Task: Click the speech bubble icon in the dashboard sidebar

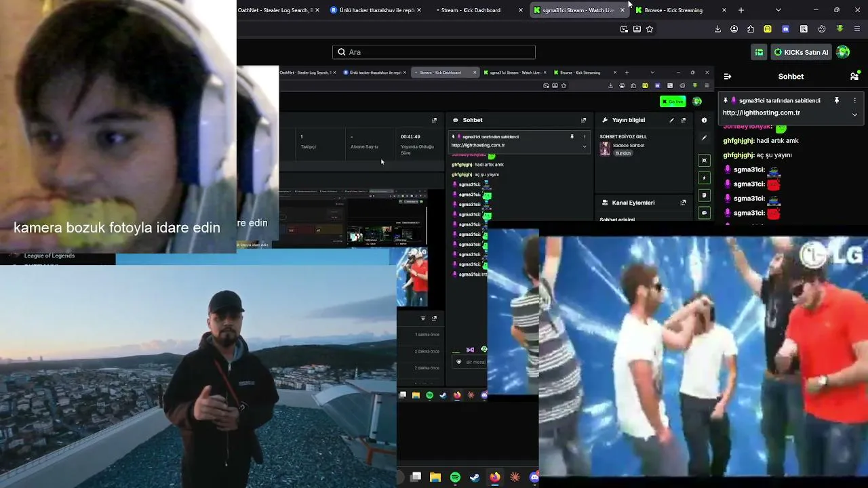Action: 704,213
